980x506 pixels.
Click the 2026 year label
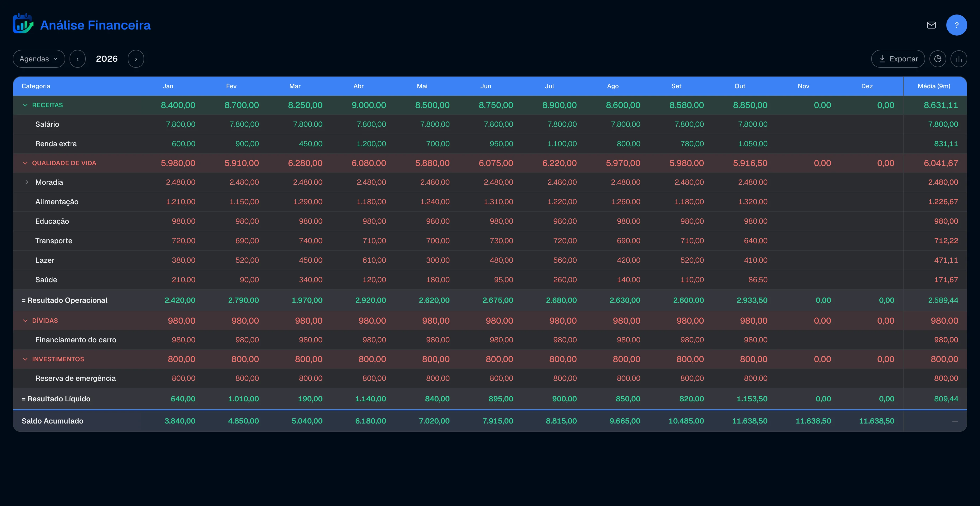click(x=107, y=59)
